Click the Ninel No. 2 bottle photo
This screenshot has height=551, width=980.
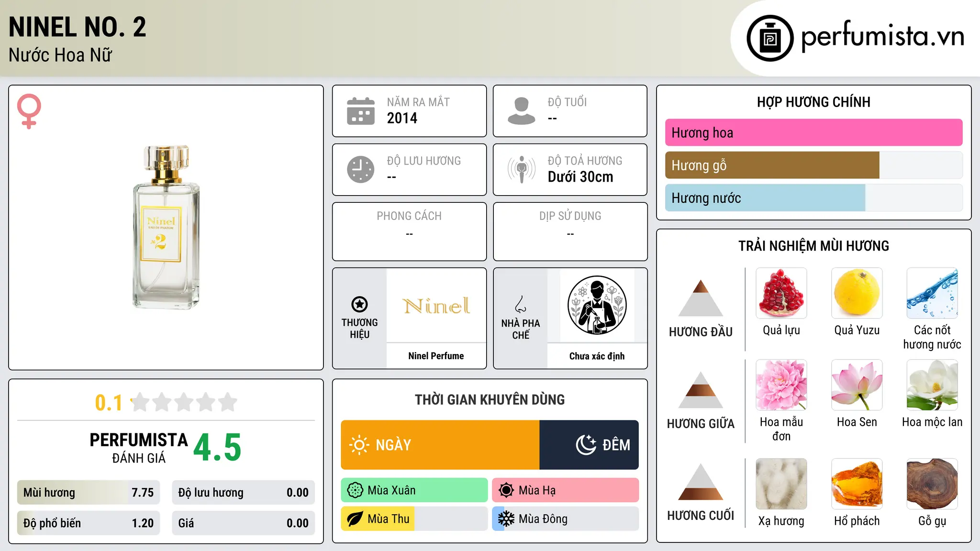pos(166,227)
